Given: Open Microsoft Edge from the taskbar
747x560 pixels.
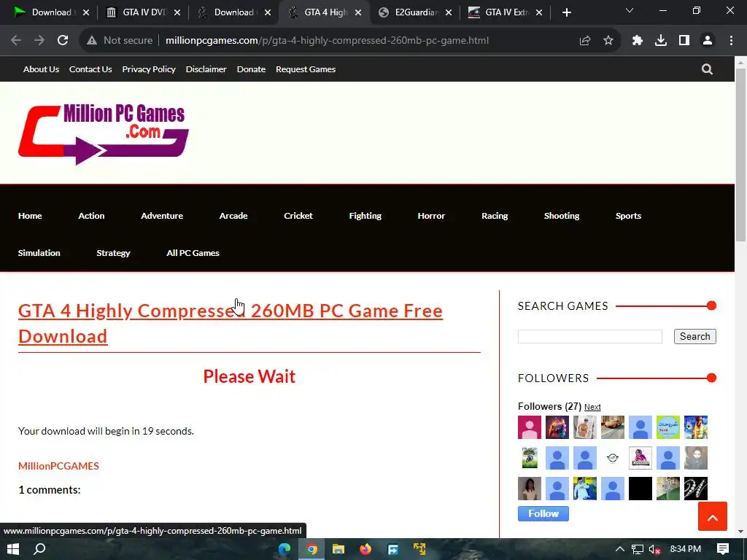Looking at the screenshot, I should point(285,549).
